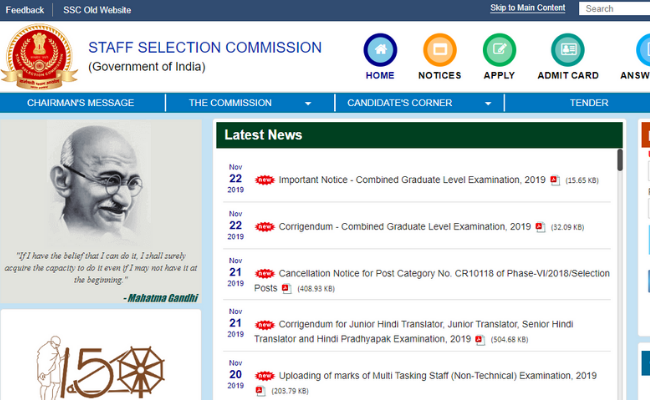Click PDF icon for Multi Tasking Staff marks
This screenshot has height=400, width=650.
[261, 390]
